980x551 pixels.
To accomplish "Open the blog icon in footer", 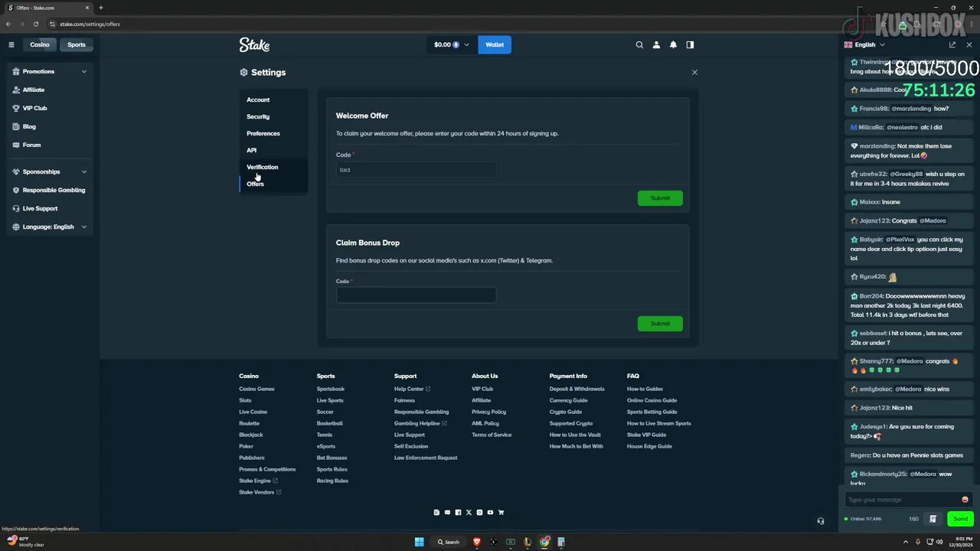I will [436, 513].
